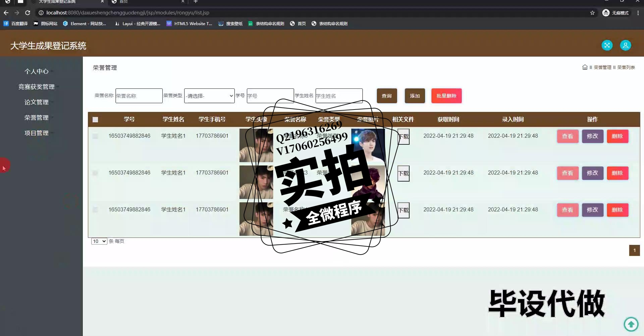This screenshot has width=644, height=336.
Task: Check the first table row checkbox
Action: click(x=95, y=136)
